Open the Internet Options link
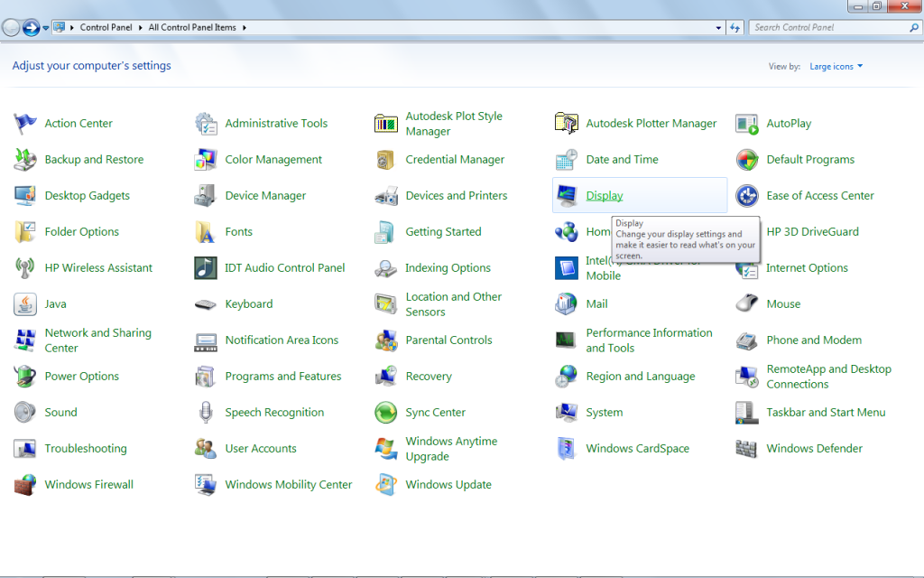 point(807,267)
